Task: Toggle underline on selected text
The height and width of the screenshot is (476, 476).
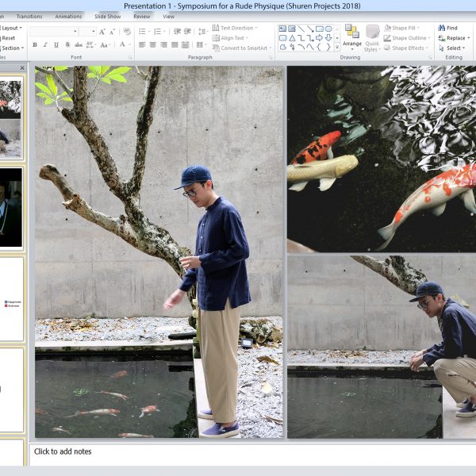Action: 56,44
